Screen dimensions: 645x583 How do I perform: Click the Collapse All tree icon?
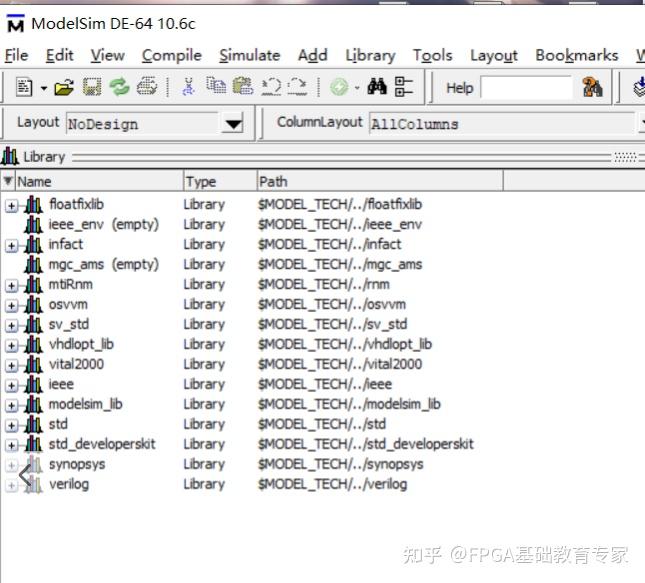pyautogui.click(x=404, y=86)
